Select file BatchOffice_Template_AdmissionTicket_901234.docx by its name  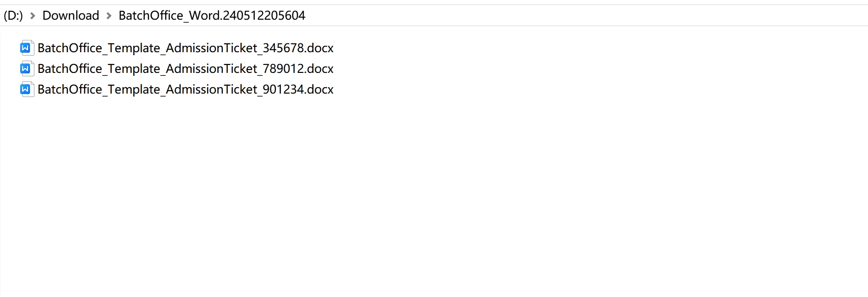(185, 89)
